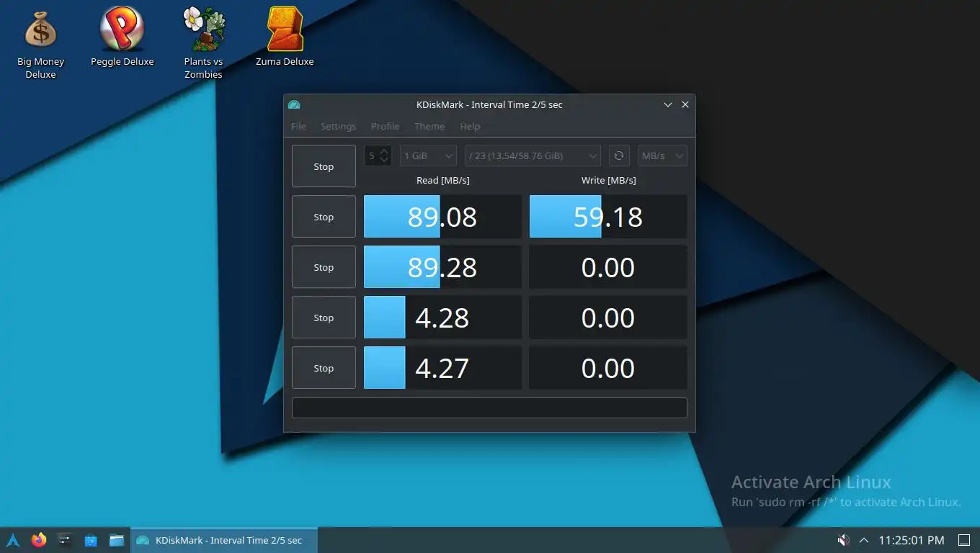Click Stop beside the 89.08 read result
The image size is (980, 553).
pyautogui.click(x=324, y=217)
